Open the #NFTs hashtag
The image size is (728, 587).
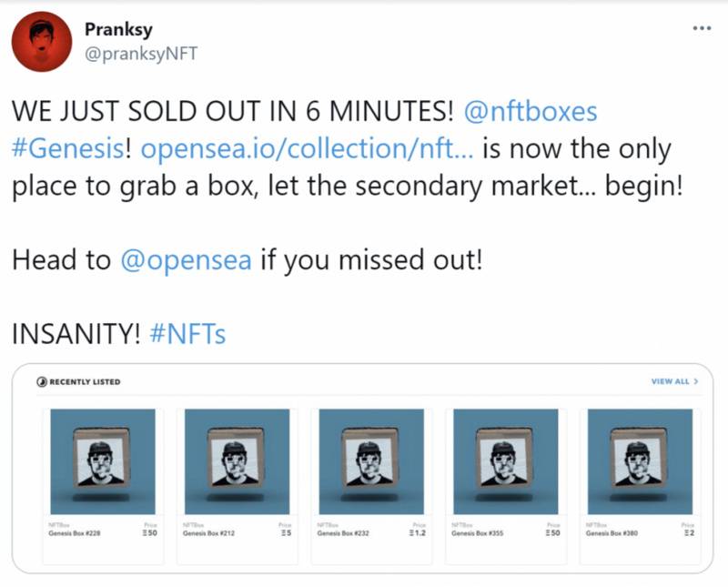pyautogui.click(x=187, y=333)
